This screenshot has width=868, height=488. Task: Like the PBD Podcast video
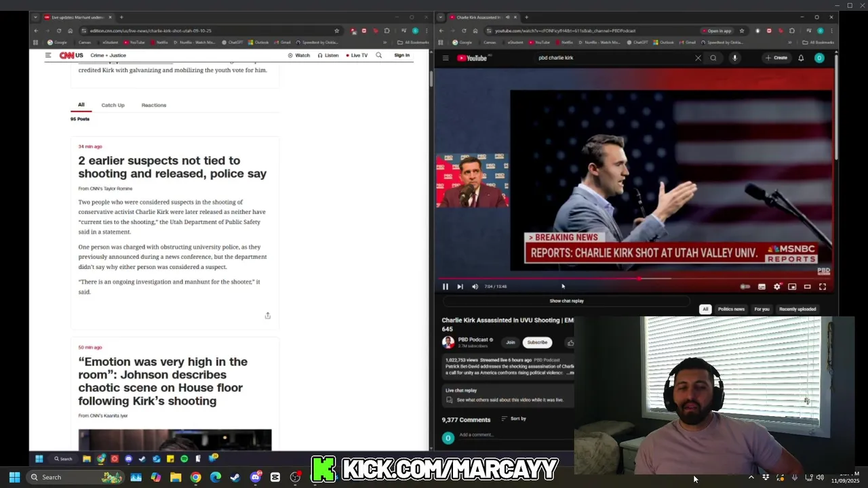[x=570, y=342]
